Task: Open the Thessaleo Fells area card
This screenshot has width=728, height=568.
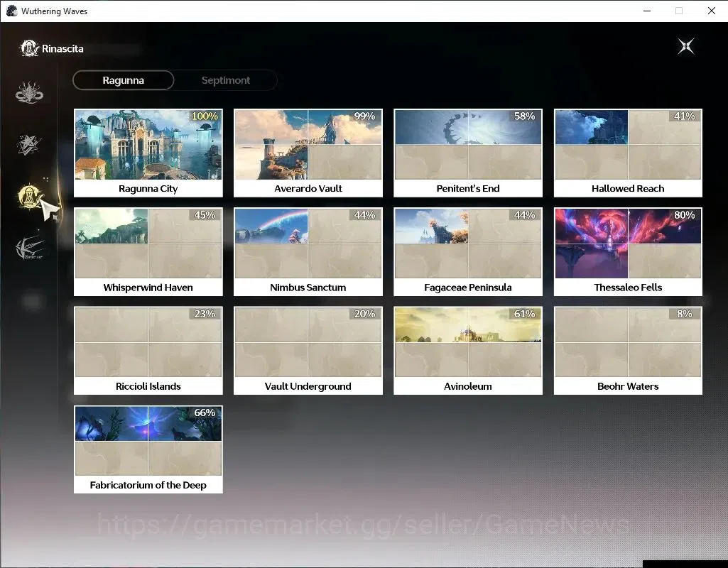Action: tap(628, 251)
